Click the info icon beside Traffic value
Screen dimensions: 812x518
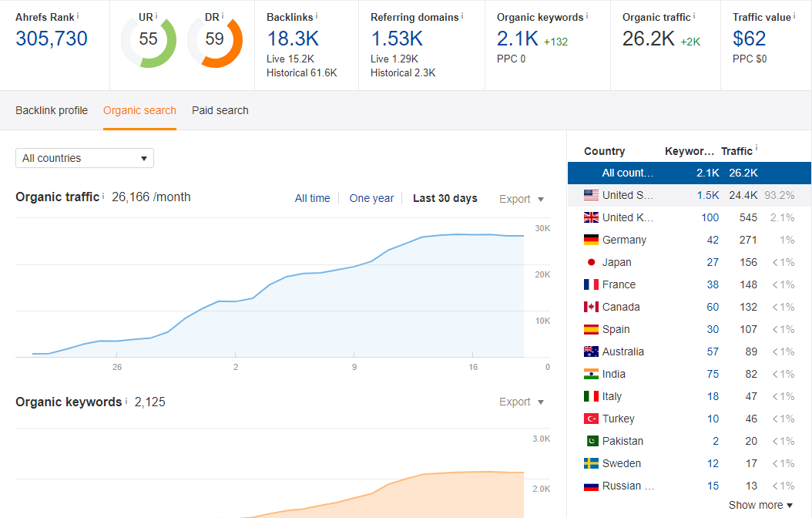tap(795, 15)
